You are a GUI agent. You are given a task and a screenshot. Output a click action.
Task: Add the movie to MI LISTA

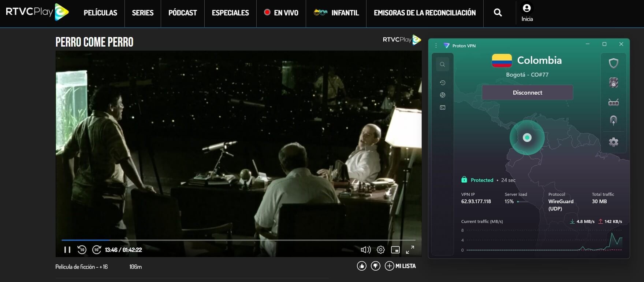[x=401, y=266]
